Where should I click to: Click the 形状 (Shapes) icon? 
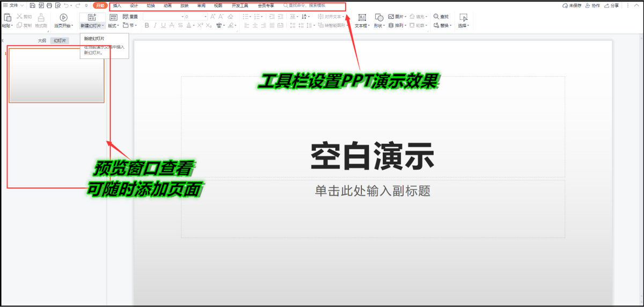click(x=379, y=18)
